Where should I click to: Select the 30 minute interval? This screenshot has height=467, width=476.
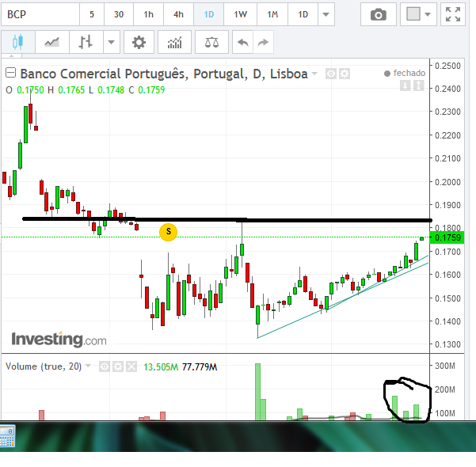click(x=119, y=14)
